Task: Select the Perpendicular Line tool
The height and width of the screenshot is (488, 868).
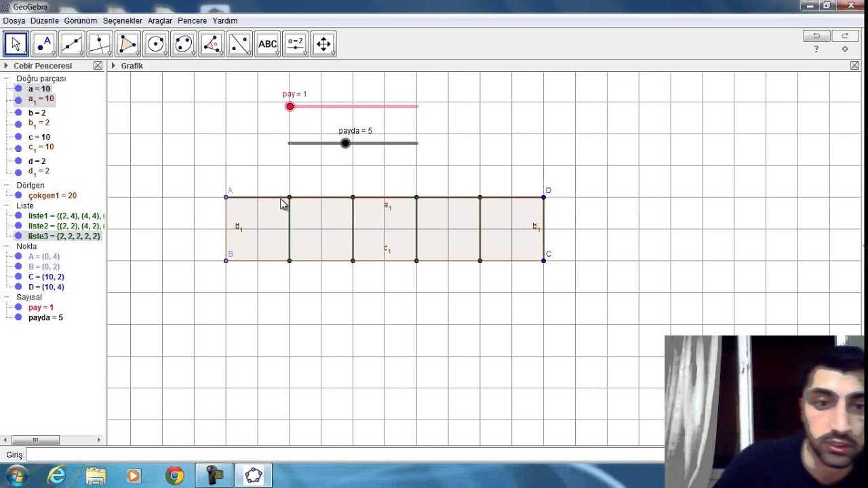Action: point(100,44)
